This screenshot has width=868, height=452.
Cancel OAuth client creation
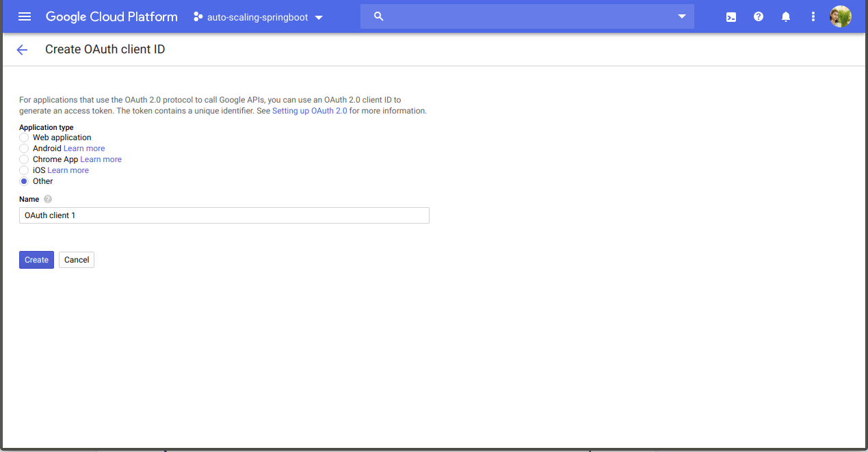coord(76,259)
